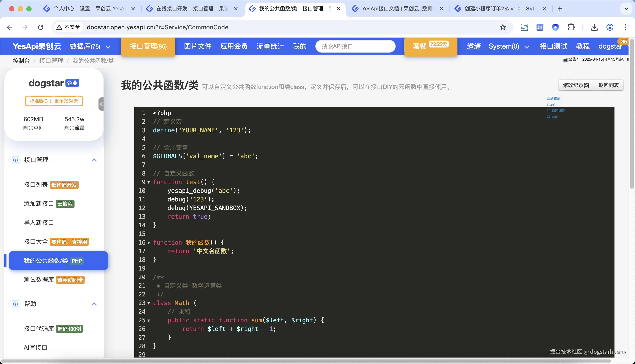Click the 修改纪录(5) button
The width and height of the screenshot is (635, 364).
(x=576, y=85)
